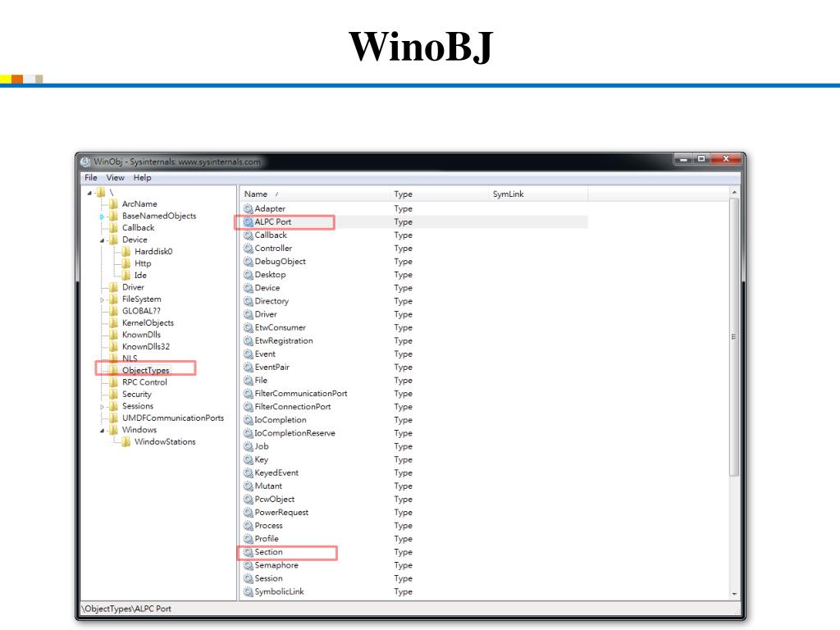
Task: Click the WinObj title bar app icon
Action: tap(85, 162)
